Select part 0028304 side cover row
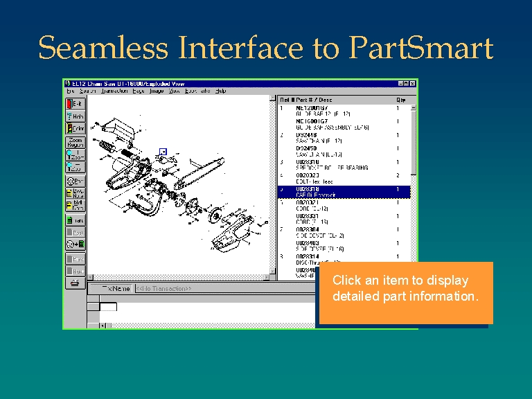The width and height of the screenshot is (532, 399). pyautogui.click(x=344, y=233)
